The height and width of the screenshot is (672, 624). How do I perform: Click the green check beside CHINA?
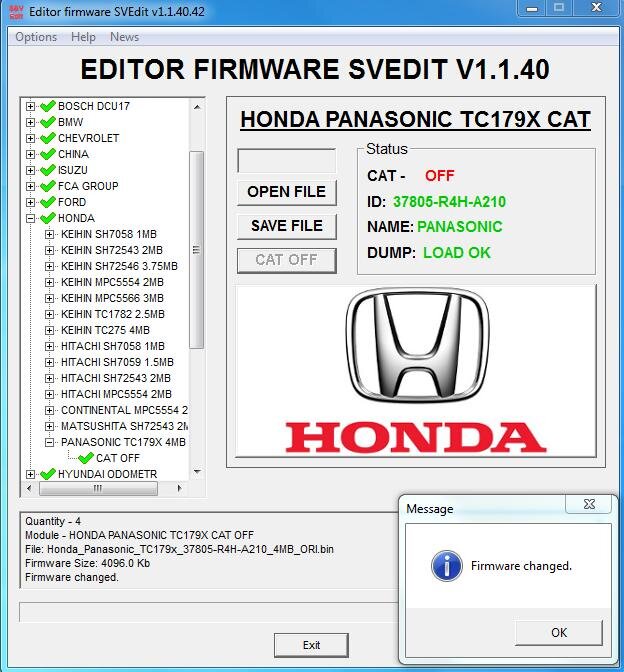coord(48,153)
